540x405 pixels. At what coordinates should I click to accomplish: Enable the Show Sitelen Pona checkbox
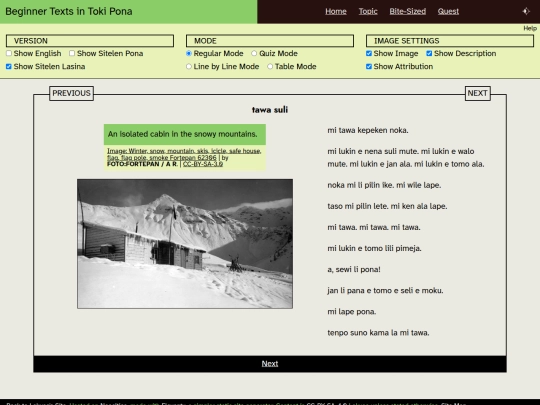pos(72,53)
